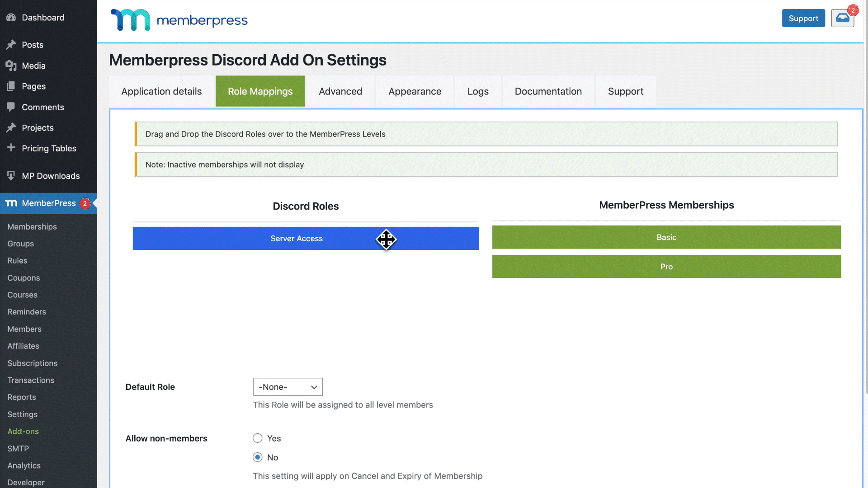Click the Posts pin icon
The image size is (868, 488).
pyautogui.click(x=11, y=45)
